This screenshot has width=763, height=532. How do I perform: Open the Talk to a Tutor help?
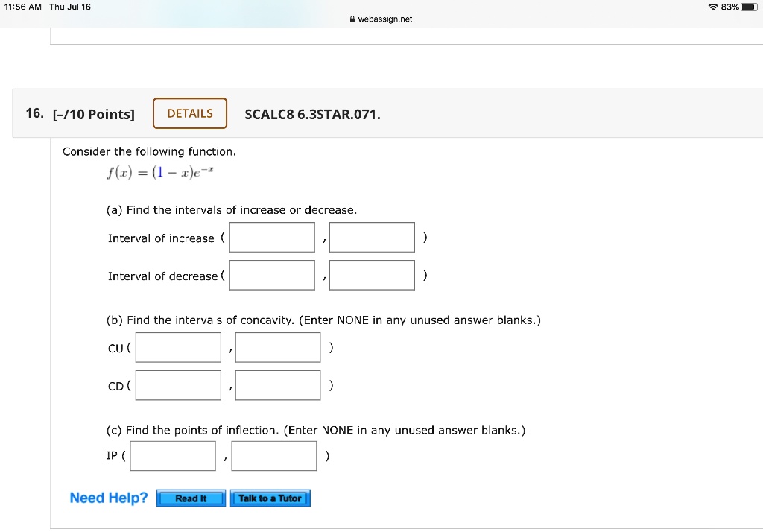[270, 498]
